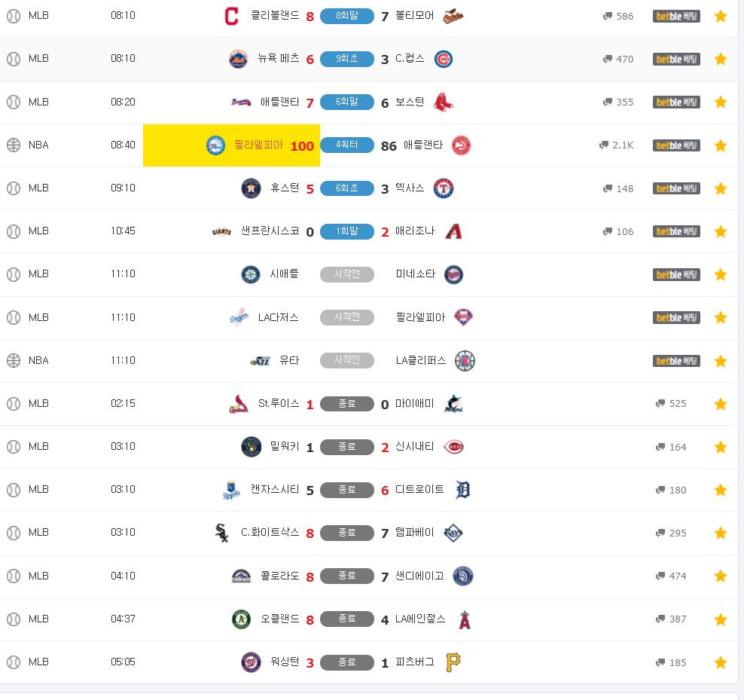
Task: Click the Detroit Tigers logo
Action: (462, 490)
